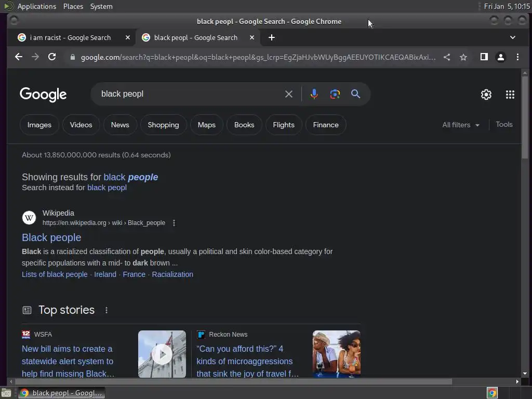The height and width of the screenshot is (399, 532).
Task: Filter results by Videos
Action: coord(81,125)
